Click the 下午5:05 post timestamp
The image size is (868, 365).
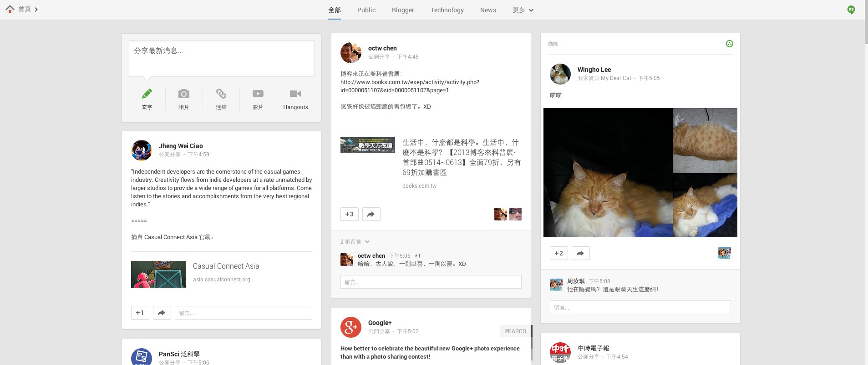[649, 78]
